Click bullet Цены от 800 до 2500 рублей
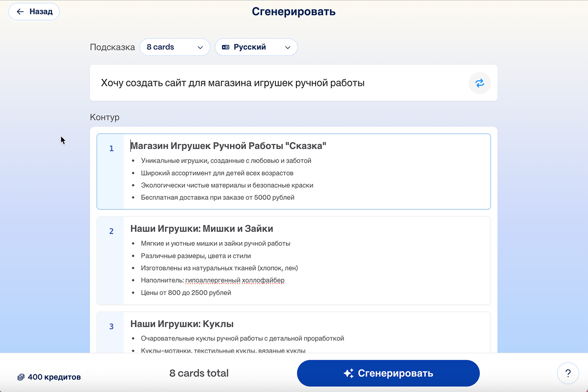The height and width of the screenshot is (392, 588). click(186, 293)
